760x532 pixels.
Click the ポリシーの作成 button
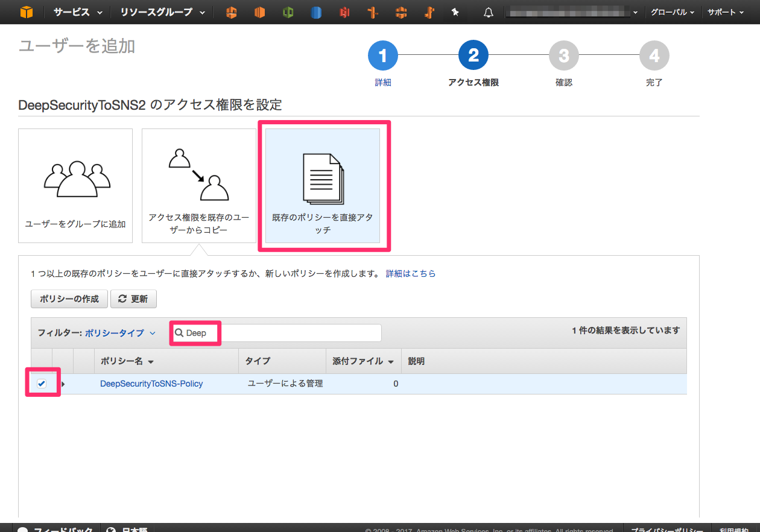click(x=69, y=299)
